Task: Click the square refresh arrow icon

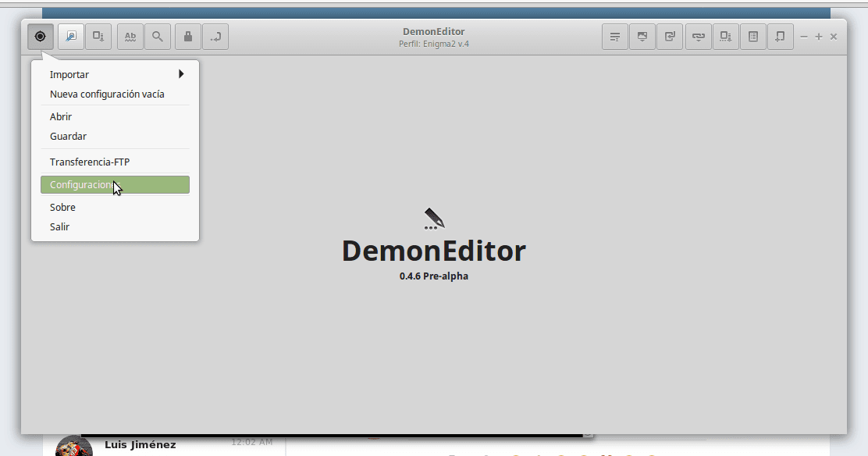Action: [x=670, y=37]
